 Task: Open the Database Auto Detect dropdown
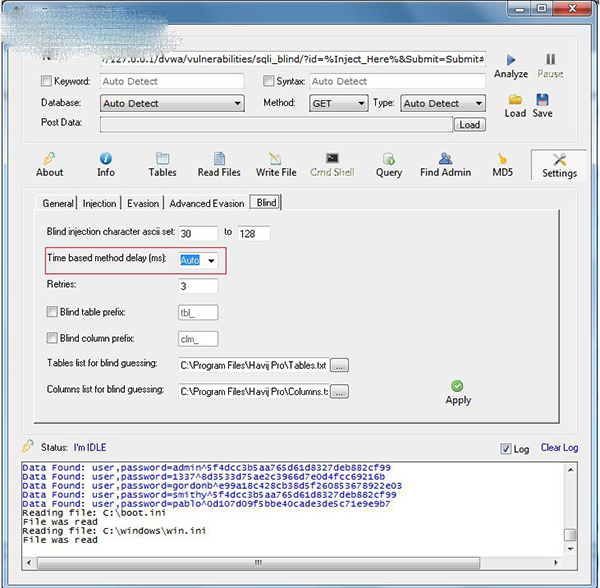172,103
